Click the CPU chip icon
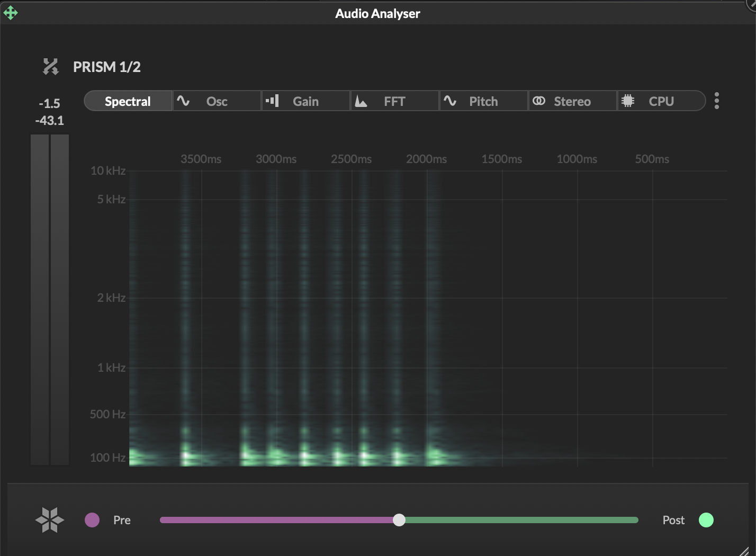The height and width of the screenshot is (556, 756). click(628, 101)
